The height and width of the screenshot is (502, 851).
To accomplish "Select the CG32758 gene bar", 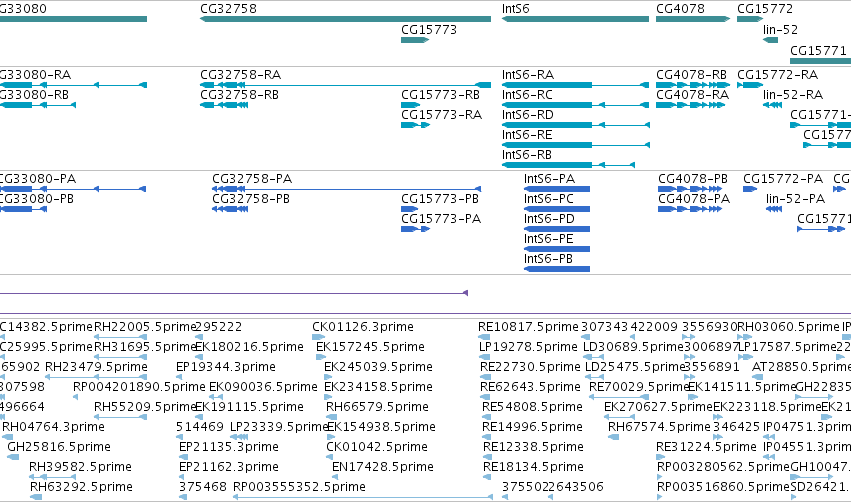I will pos(345,19).
